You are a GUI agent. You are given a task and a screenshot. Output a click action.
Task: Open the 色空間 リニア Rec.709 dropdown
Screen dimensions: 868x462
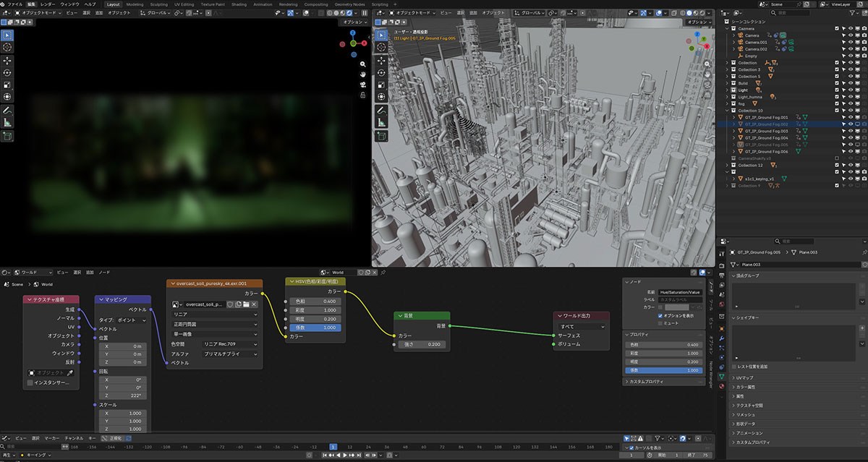click(230, 344)
